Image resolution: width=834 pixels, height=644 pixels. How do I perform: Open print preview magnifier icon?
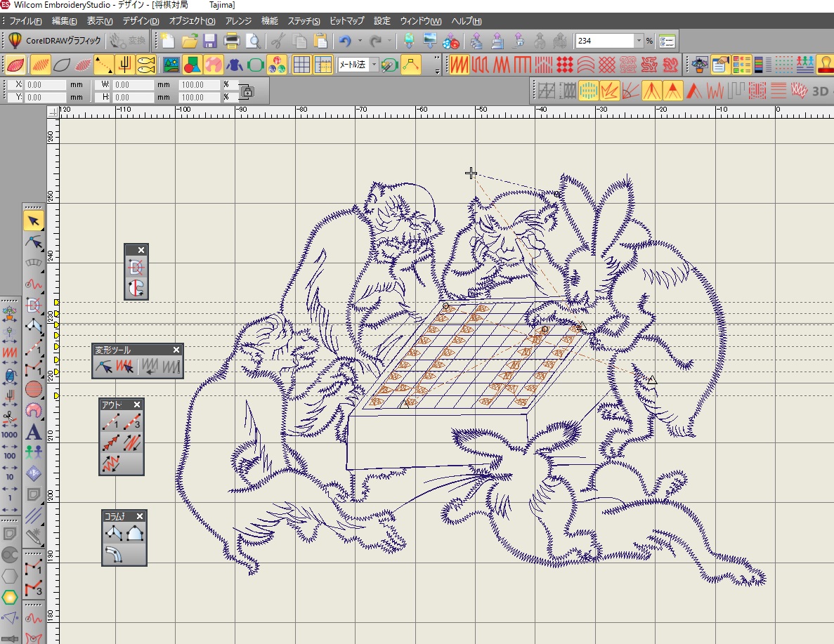coord(253,41)
